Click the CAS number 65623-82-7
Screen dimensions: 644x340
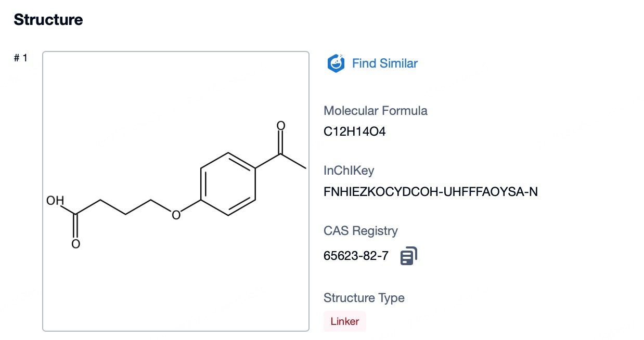pyautogui.click(x=356, y=256)
